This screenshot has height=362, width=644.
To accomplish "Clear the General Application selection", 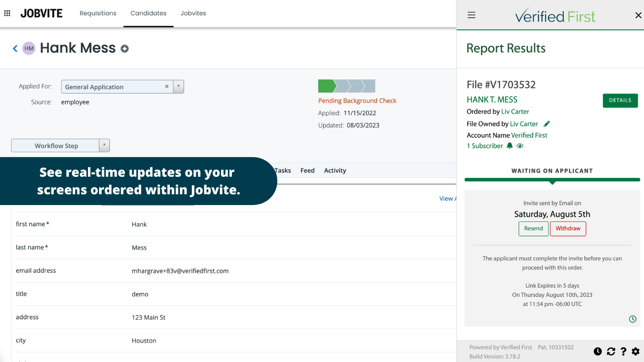I will (167, 87).
